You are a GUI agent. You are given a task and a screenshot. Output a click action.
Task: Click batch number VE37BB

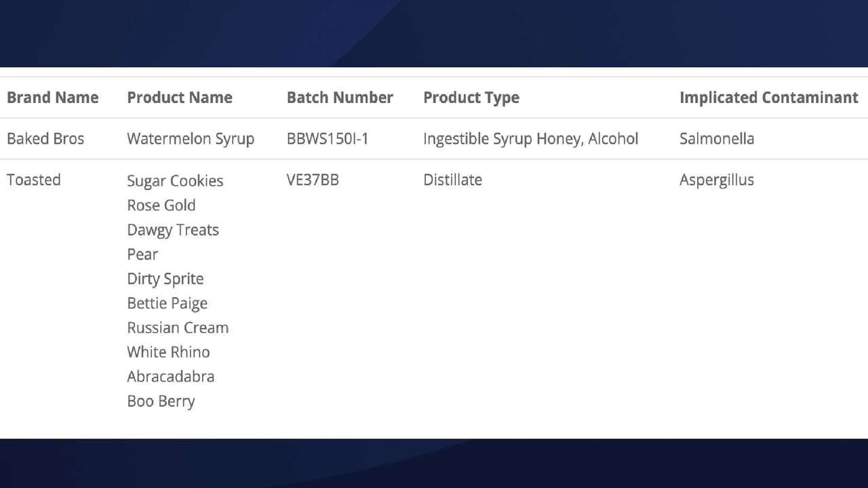[312, 180]
